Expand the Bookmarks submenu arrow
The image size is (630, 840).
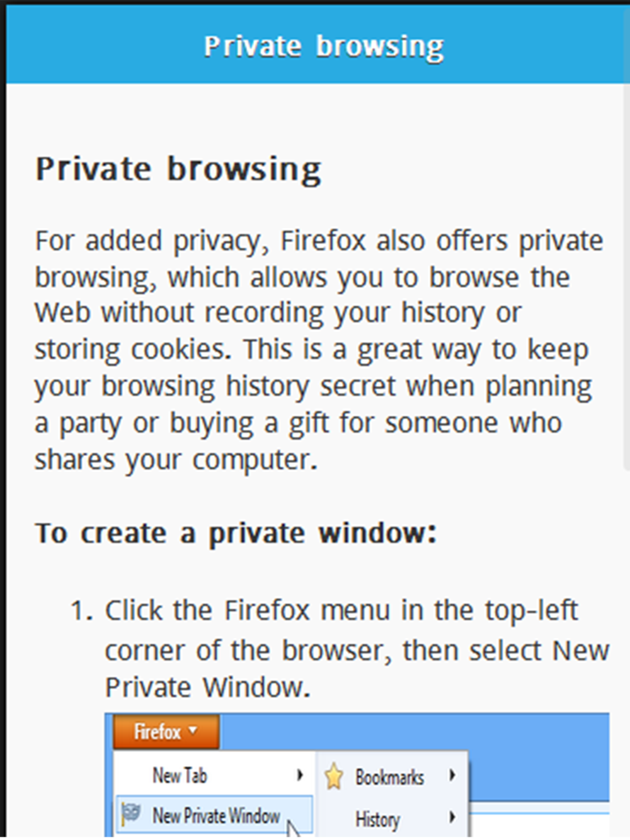click(452, 776)
